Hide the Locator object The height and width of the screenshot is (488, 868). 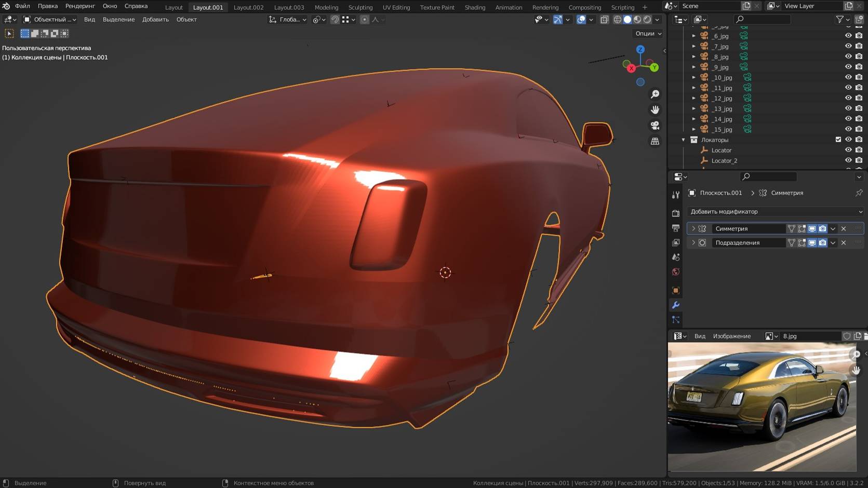[848, 150]
